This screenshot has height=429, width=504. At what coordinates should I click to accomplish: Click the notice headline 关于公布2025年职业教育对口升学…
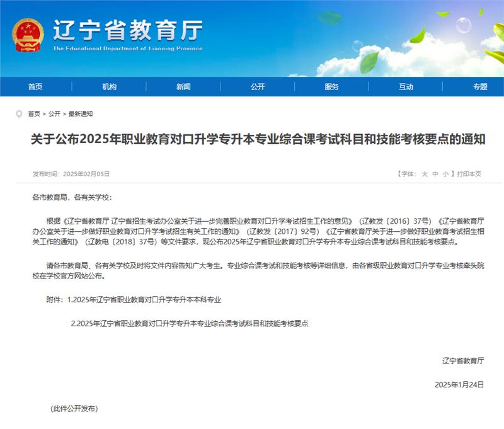pyautogui.click(x=258, y=139)
